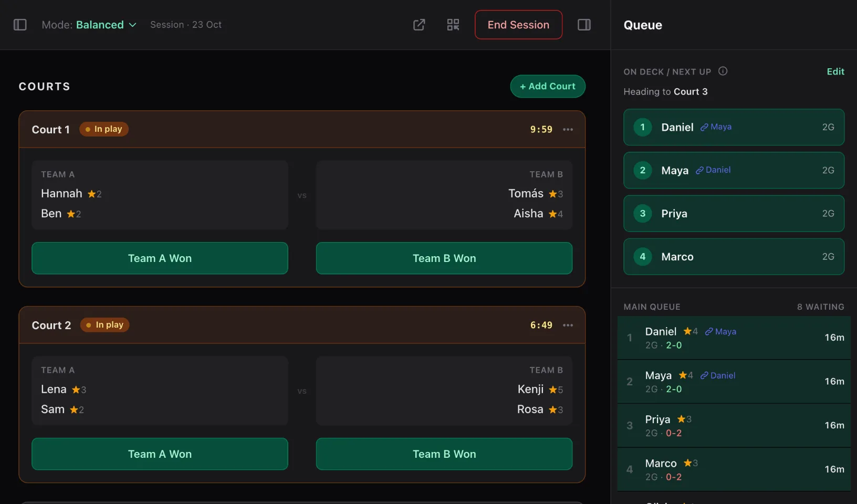
Task: Mark Team B Won on Court 2
Action: click(x=444, y=454)
